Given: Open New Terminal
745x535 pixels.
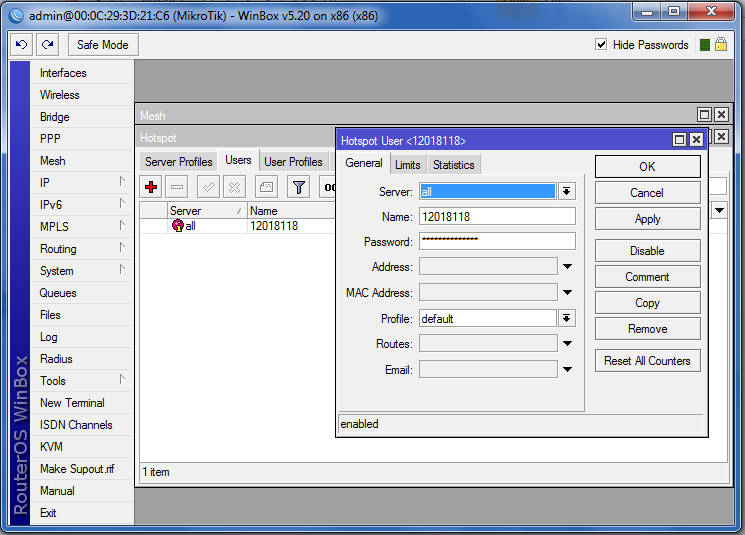Looking at the screenshot, I should [x=82, y=402].
